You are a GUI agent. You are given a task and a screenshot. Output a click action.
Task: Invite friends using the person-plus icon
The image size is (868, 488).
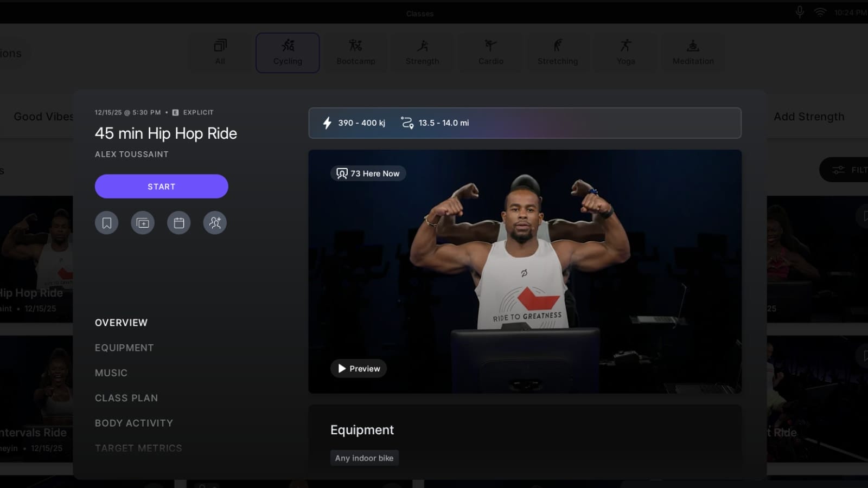tap(215, 223)
